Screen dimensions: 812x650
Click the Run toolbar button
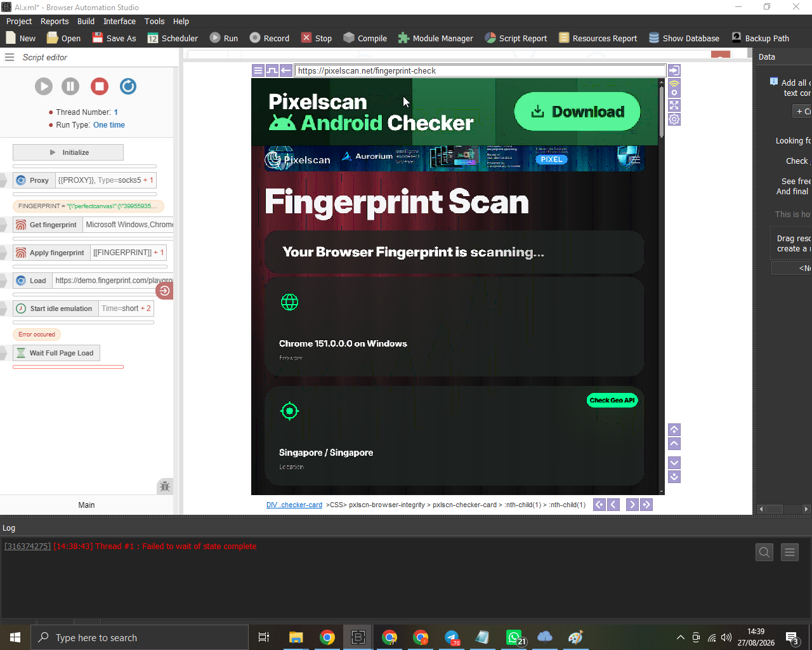[224, 38]
